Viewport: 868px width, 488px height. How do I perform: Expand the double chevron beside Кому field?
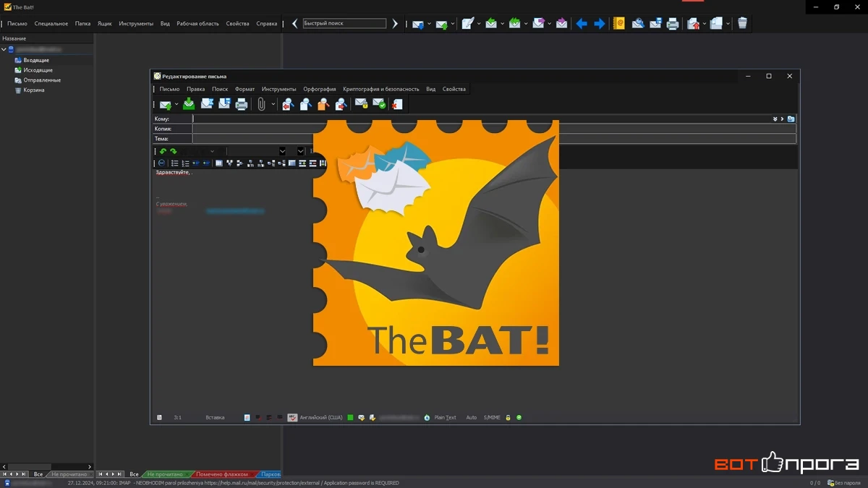(775, 119)
